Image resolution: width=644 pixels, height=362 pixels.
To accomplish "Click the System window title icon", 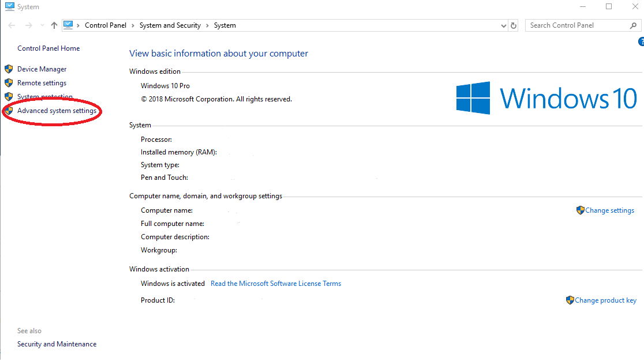I will [9, 6].
